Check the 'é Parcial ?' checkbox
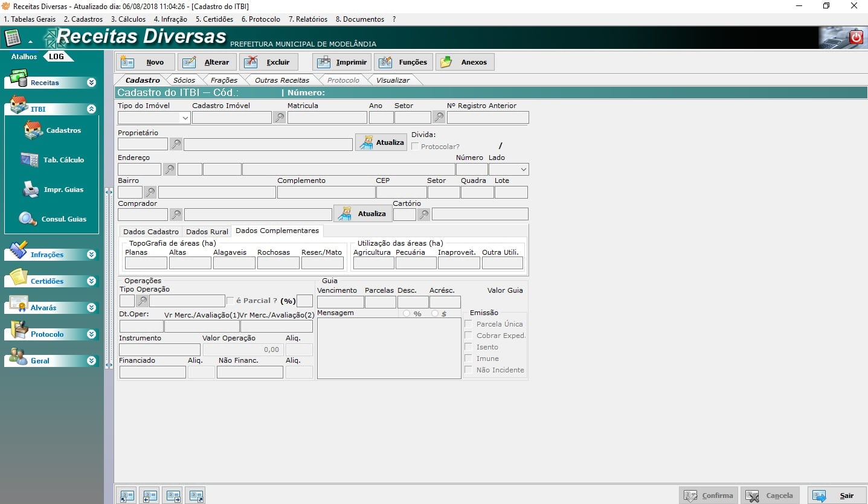This screenshot has height=504, width=868. (x=230, y=301)
